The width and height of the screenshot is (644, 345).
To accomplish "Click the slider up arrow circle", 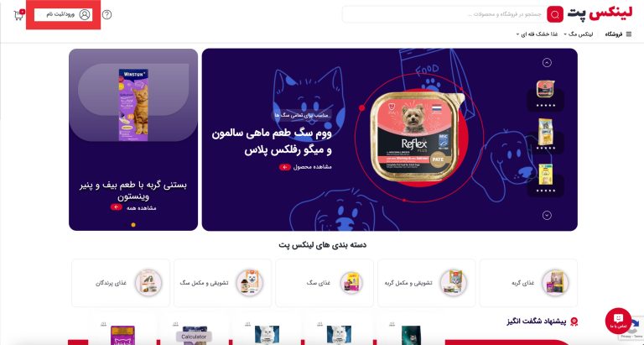I will click(x=547, y=62).
